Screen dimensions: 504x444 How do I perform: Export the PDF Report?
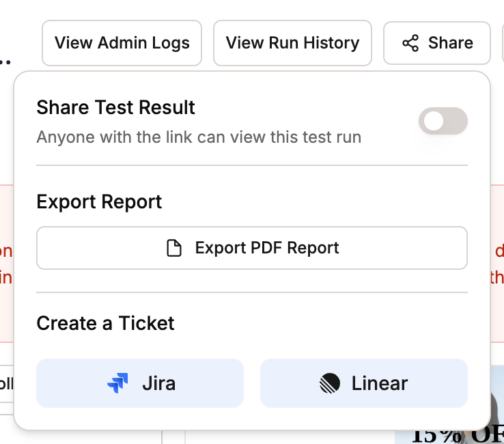coord(252,248)
